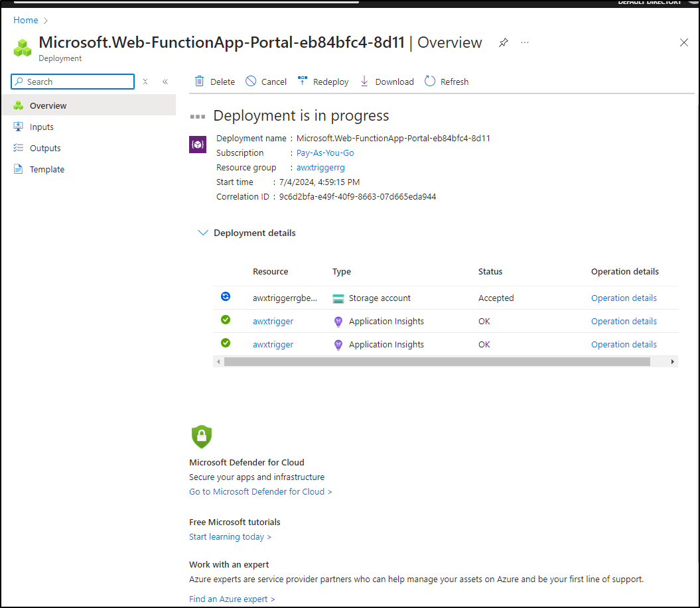This screenshot has width=700, height=608.
Task: Click the Microsoft Defender for Cloud heading
Action: 247,463
